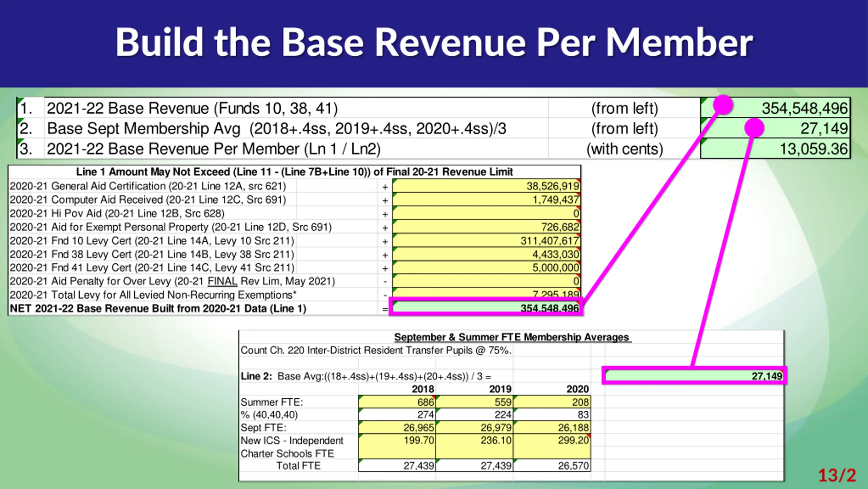
Task: Select Summer FTE value 208
Action: pyautogui.click(x=580, y=402)
